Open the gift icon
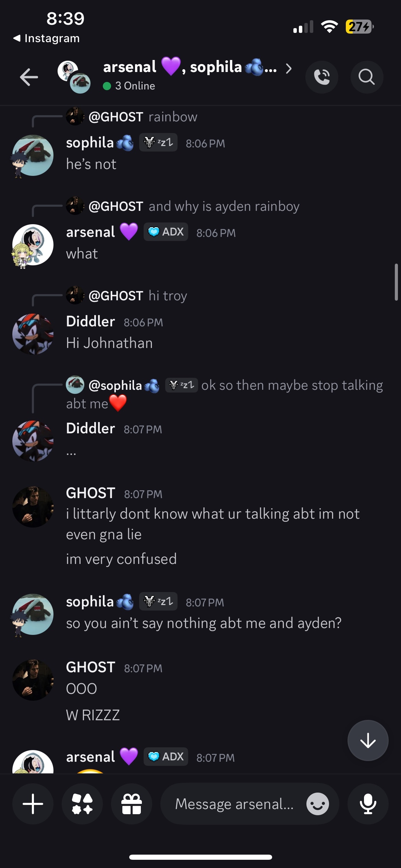Viewport: 401px width, 868px height. click(x=132, y=804)
